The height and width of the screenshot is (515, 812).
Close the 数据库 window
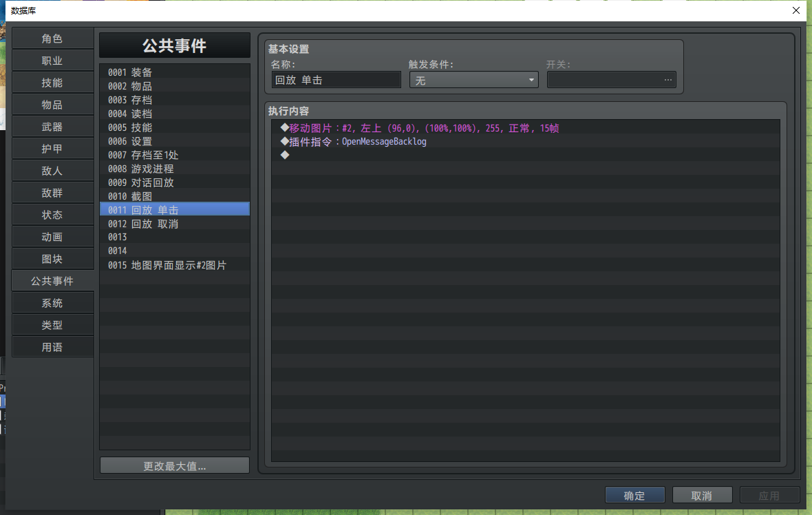pos(796,10)
